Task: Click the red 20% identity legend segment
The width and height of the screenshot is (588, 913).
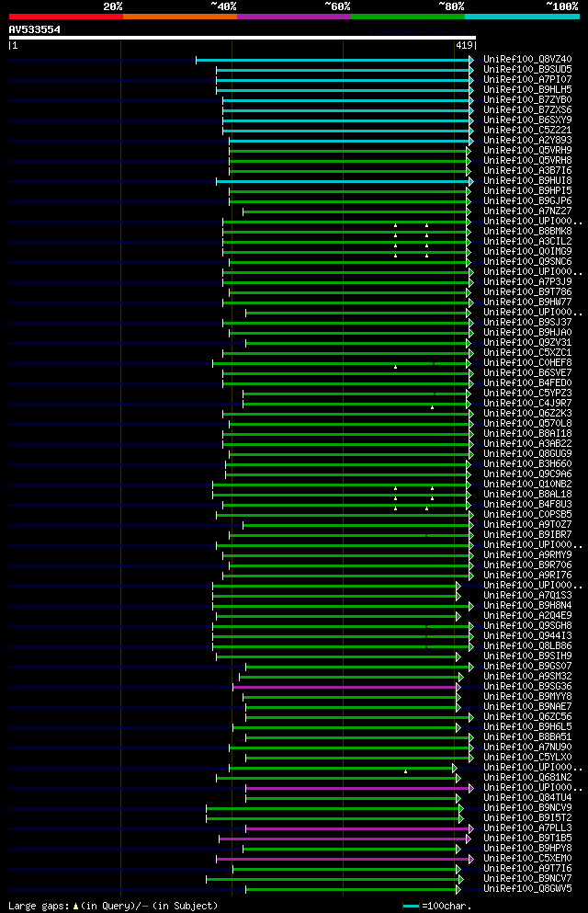Action: point(66,17)
